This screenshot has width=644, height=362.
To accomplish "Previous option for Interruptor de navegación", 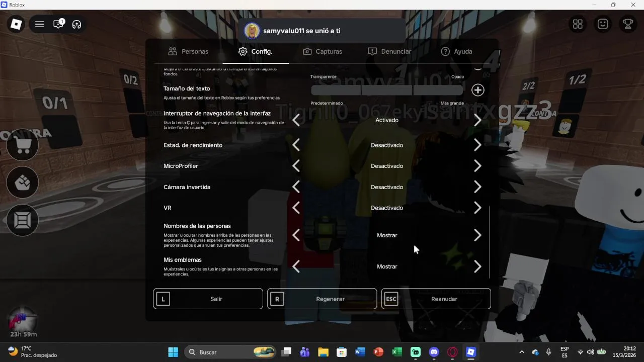I will tap(296, 120).
